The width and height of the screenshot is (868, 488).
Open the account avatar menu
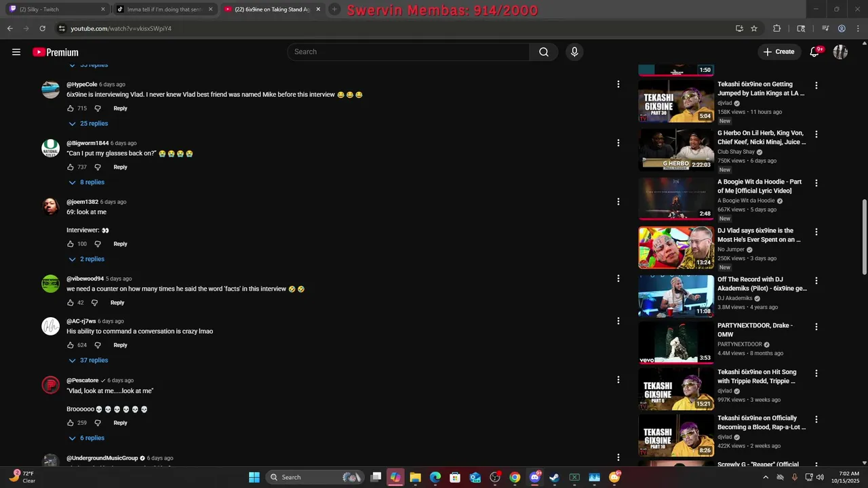pyautogui.click(x=841, y=52)
